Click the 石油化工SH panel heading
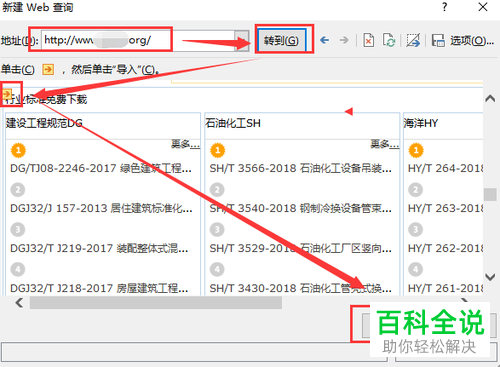Screen dimensions: 500x367 [233, 123]
